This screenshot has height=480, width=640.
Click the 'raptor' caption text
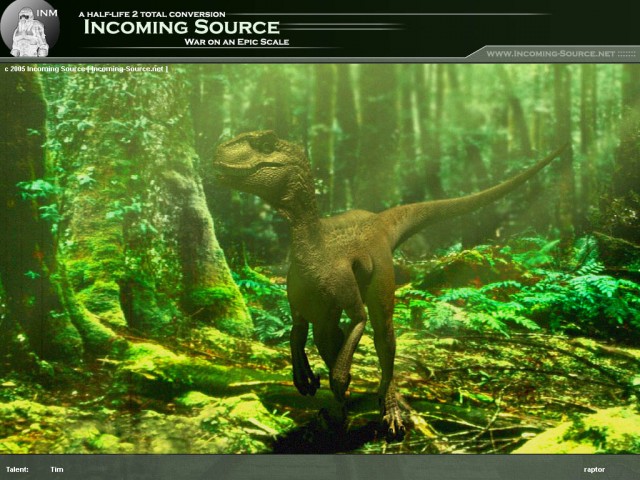[x=594, y=470]
